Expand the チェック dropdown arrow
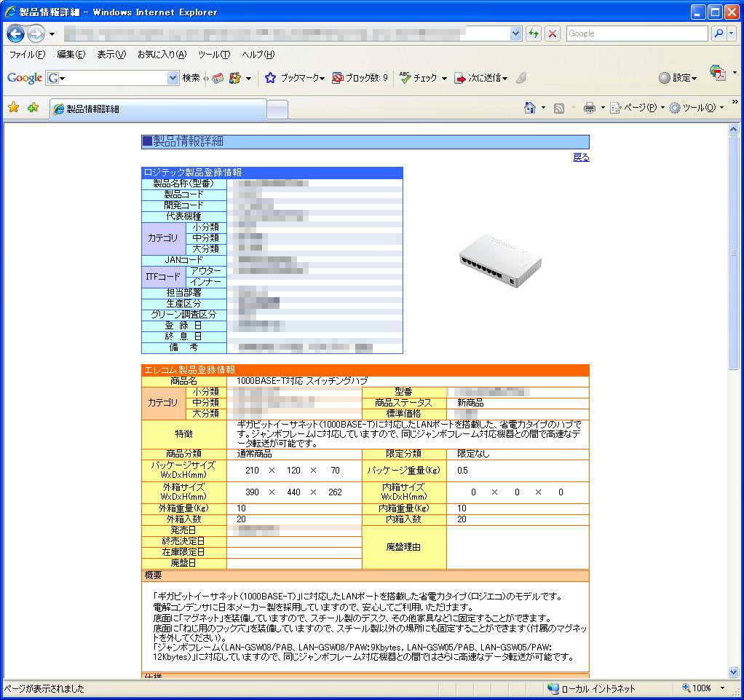Viewport: 744px width, 700px height. click(x=444, y=79)
